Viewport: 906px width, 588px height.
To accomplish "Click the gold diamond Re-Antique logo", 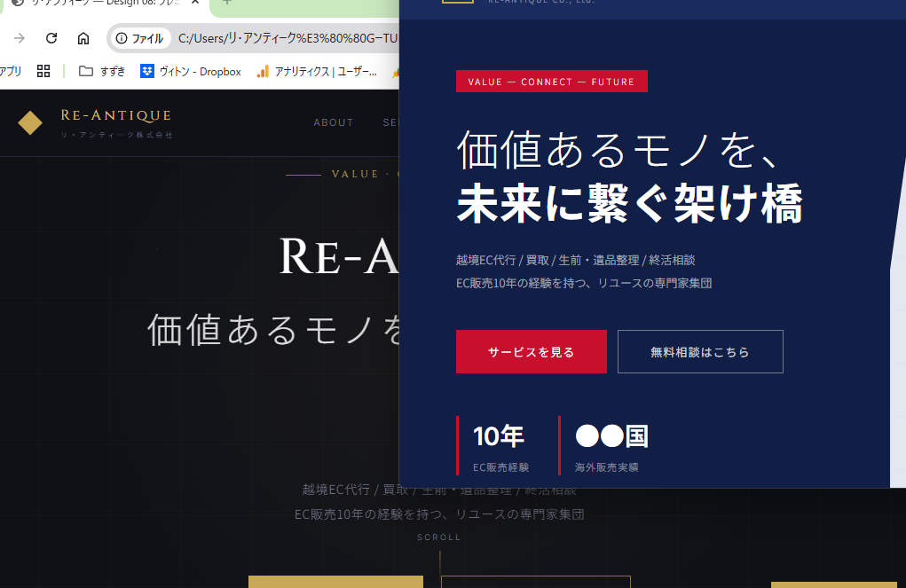I will [30, 123].
